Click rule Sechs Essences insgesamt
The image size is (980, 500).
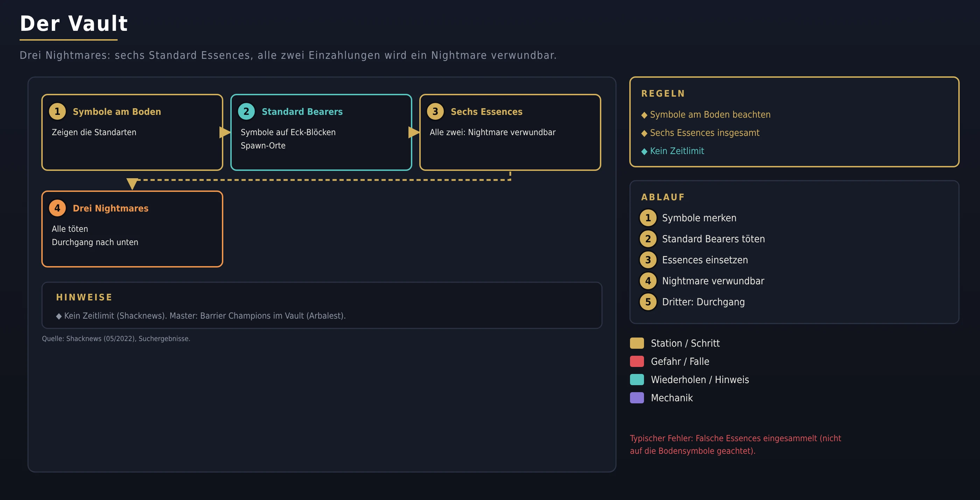(700, 133)
